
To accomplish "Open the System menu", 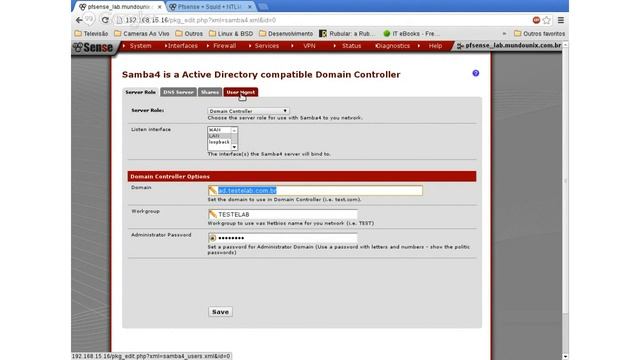I will [x=140, y=46].
